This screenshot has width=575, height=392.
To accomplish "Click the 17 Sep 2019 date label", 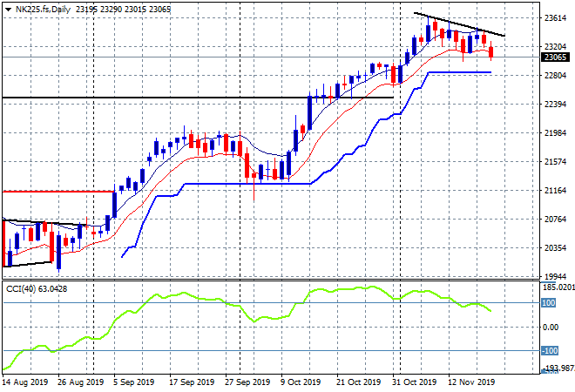I will (192, 382).
